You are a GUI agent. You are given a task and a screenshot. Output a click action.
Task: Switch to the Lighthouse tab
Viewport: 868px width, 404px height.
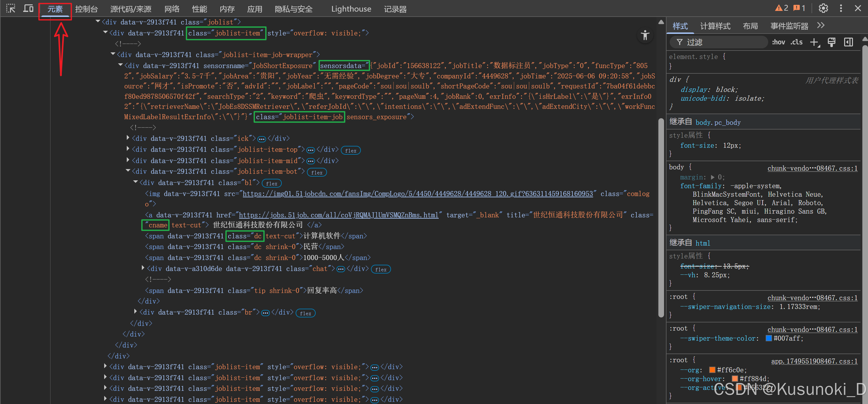(x=351, y=9)
